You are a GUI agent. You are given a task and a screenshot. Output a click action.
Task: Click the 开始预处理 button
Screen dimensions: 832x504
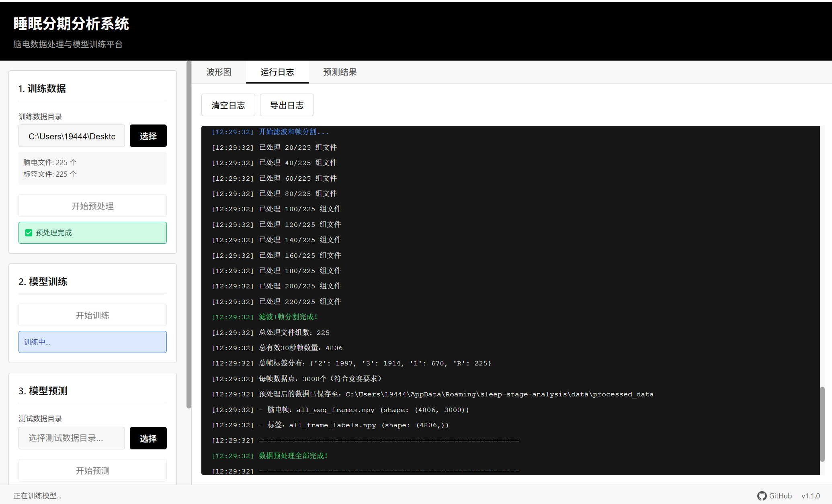tap(92, 206)
